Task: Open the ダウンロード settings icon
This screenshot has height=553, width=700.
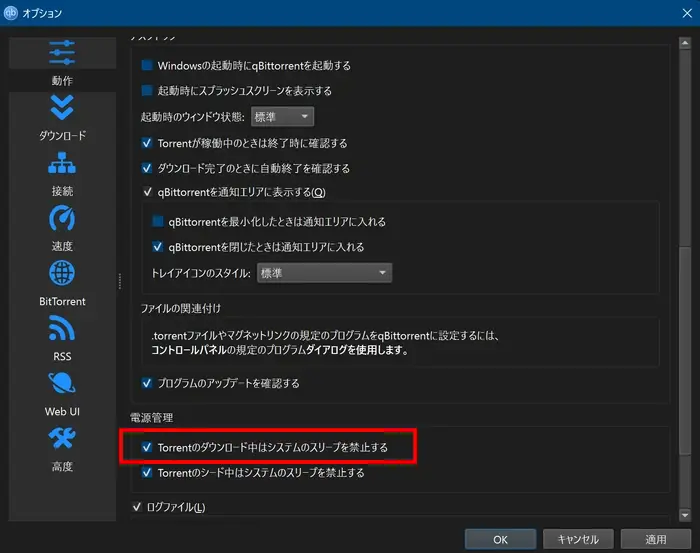Action: click(62, 108)
